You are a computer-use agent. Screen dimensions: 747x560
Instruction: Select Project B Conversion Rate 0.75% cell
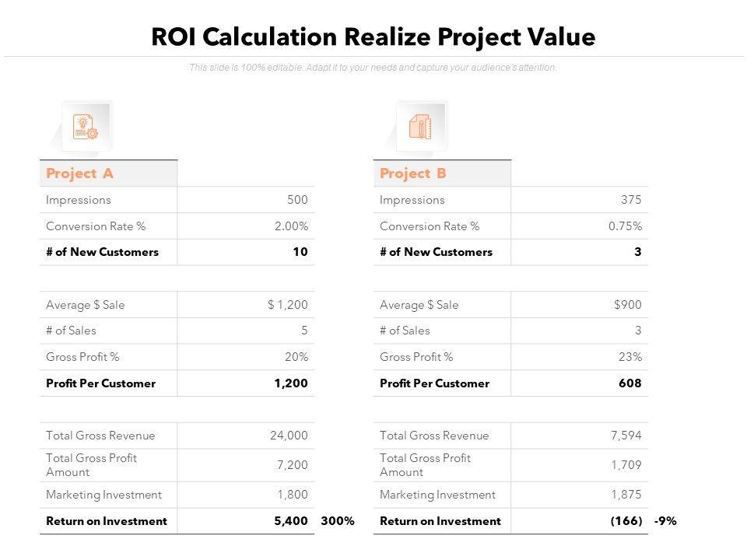625,226
